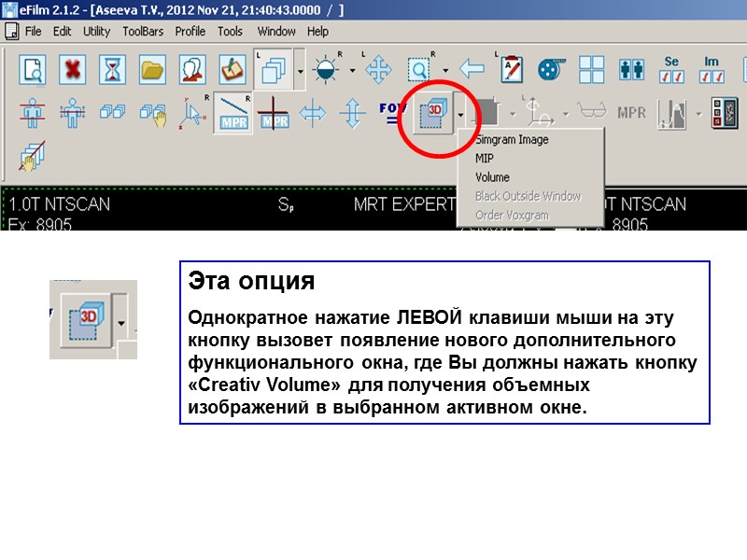Click the greyed 3D glasses icon
The width and height of the screenshot is (747, 560).
(592, 110)
